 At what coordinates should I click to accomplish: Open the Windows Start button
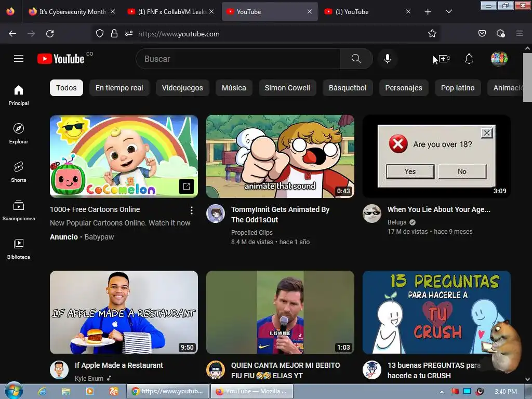click(x=14, y=391)
